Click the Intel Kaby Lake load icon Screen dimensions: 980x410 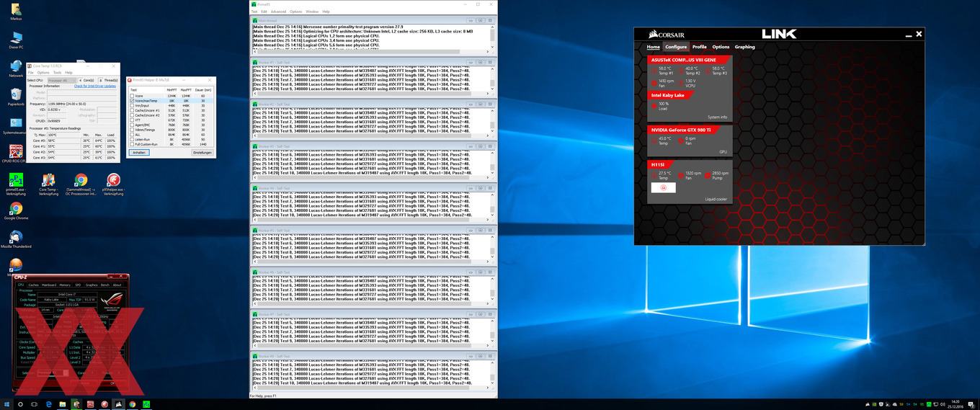(654, 106)
